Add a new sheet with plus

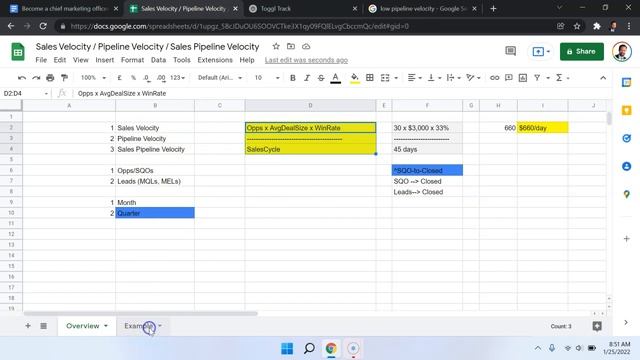coord(28,326)
